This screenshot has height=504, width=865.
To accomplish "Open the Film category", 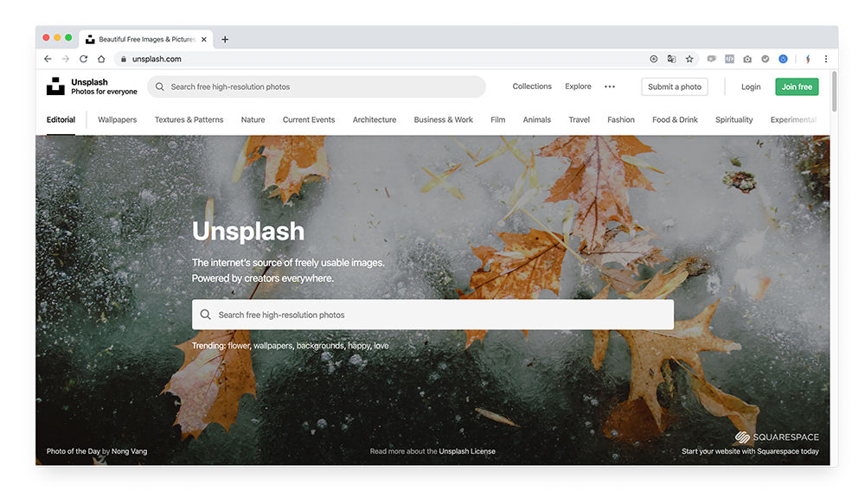I will pos(497,119).
